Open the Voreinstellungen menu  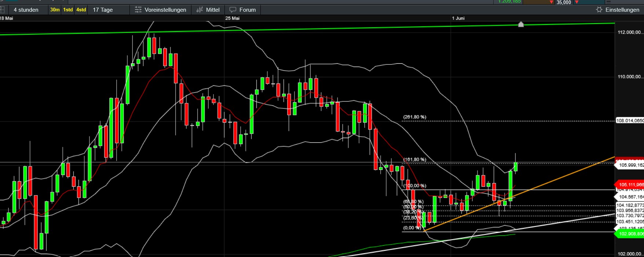pos(165,10)
